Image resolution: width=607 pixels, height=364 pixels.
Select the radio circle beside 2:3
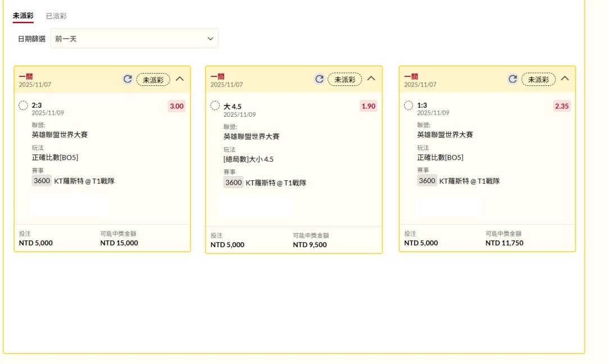point(23,106)
